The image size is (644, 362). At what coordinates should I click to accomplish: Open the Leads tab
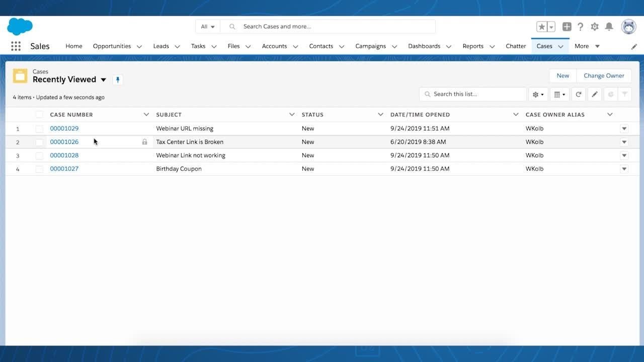coord(161,46)
